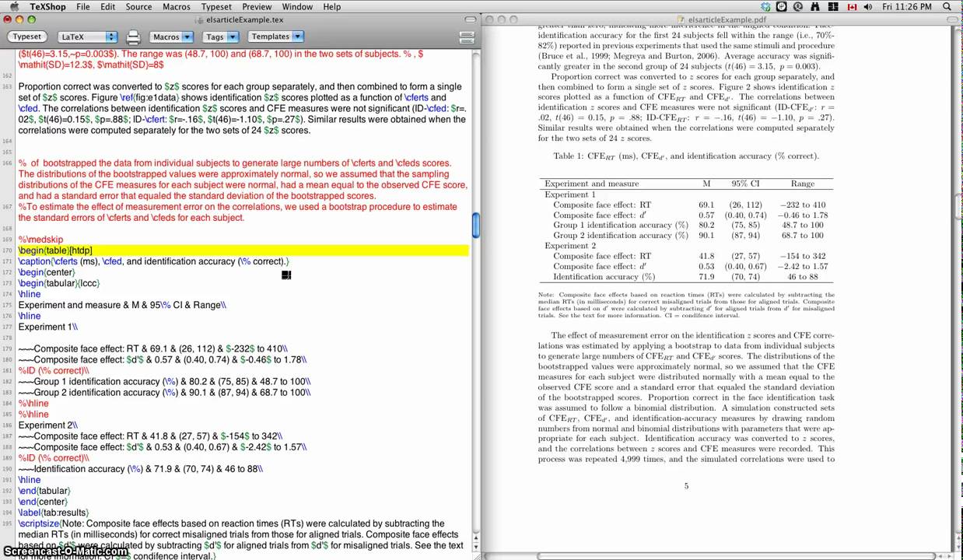Click the "95% CI" table header in PDF
The width and height of the screenshot is (963, 560).
tap(744, 184)
